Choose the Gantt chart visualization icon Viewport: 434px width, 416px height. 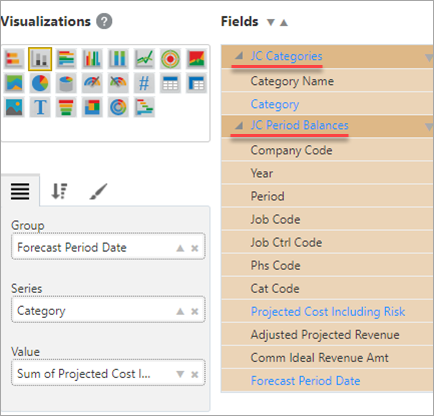[x=144, y=107]
